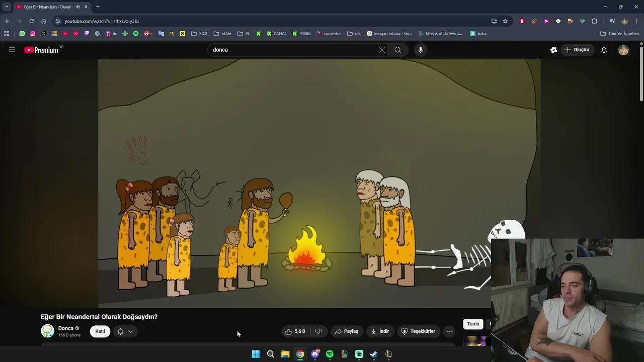Click the address bar URL
This screenshot has height=362, width=644.
tap(102, 21)
